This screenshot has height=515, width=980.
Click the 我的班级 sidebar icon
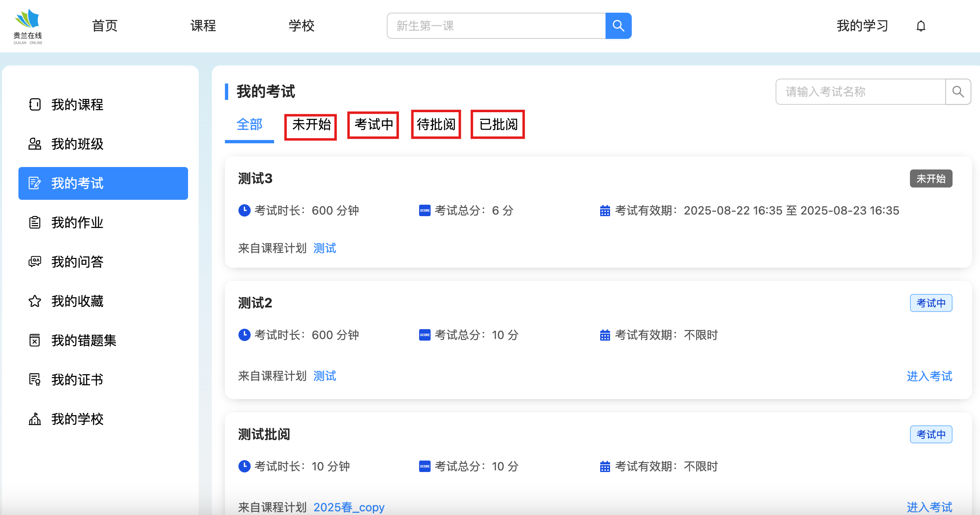[35, 144]
